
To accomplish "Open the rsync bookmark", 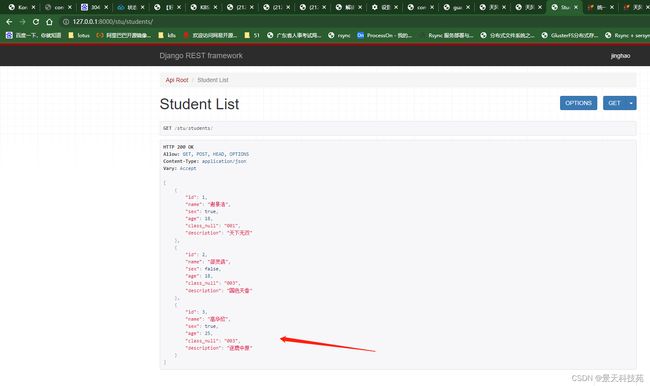I will [x=339, y=36].
